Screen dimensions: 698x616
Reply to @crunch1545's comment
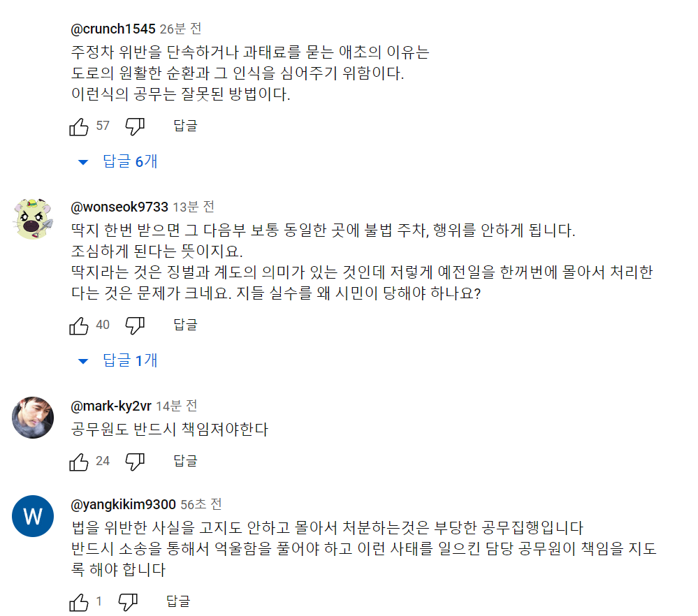coord(185,126)
